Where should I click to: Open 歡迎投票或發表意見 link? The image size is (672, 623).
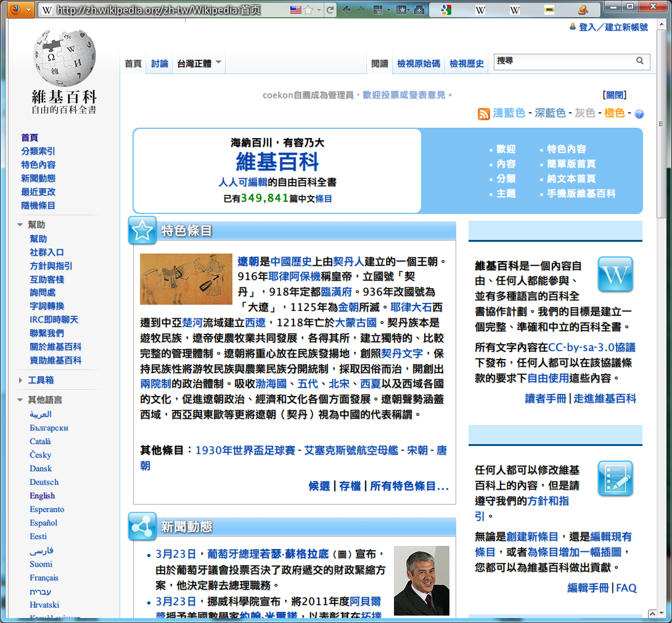pyautogui.click(x=404, y=95)
